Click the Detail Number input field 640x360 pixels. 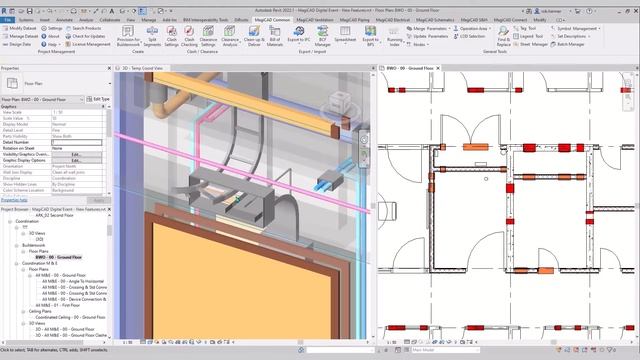76,142
